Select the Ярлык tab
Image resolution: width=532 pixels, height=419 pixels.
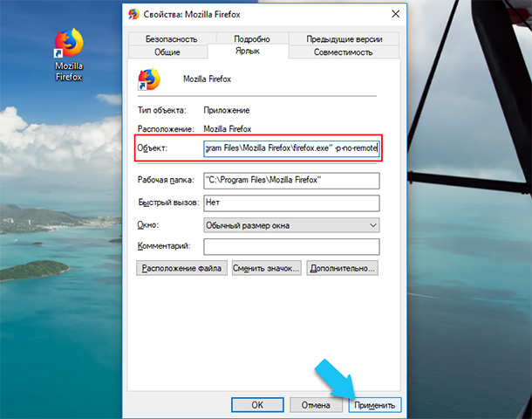pyautogui.click(x=248, y=51)
